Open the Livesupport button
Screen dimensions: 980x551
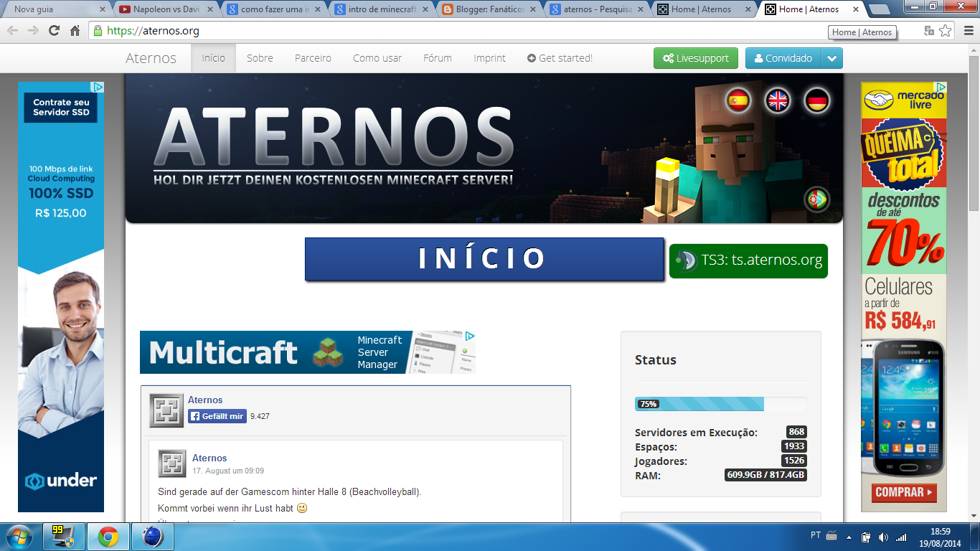click(695, 59)
